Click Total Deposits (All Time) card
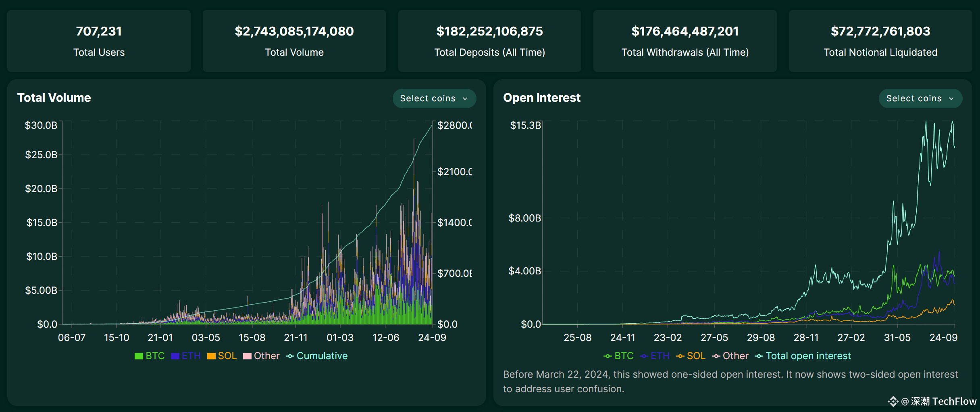980x412 pixels. point(489,41)
